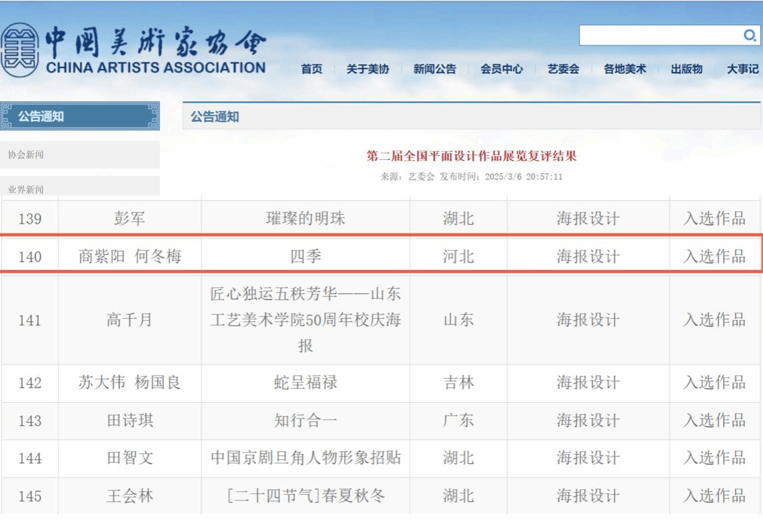Screen dimensions: 763x532
Task: Open the 首页 navigation menu item
Action: 311,69
